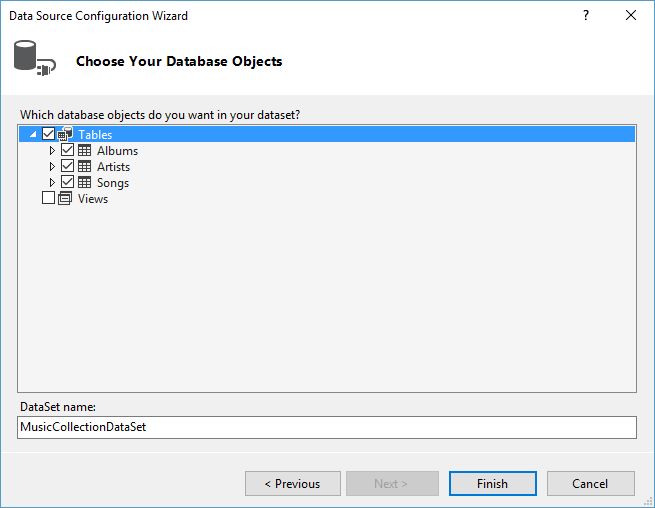Uncheck the Albums table checkbox
Viewport: 655px width, 508px height.
[x=67, y=150]
